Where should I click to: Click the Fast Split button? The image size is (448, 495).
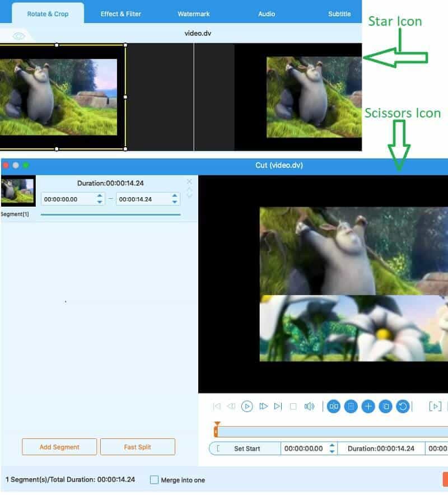click(x=138, y=447)
